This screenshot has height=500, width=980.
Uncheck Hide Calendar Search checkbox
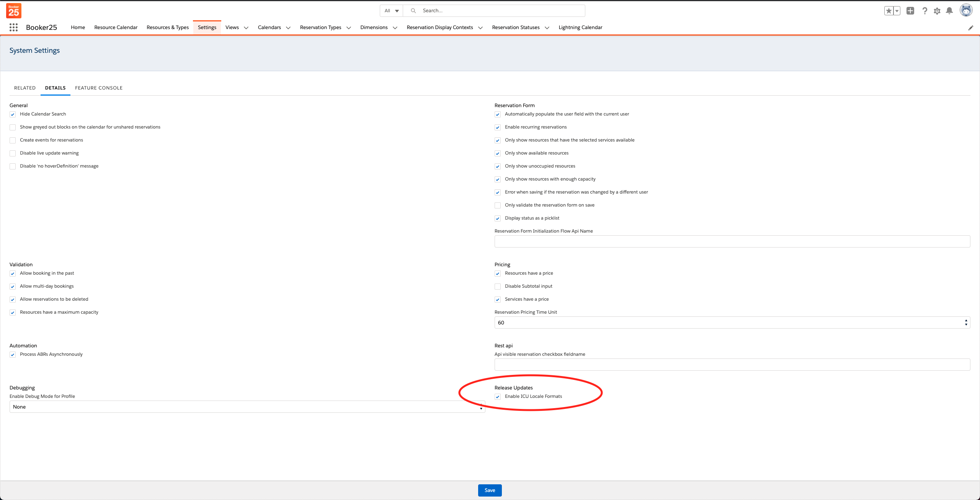click(x=13, y=114)
